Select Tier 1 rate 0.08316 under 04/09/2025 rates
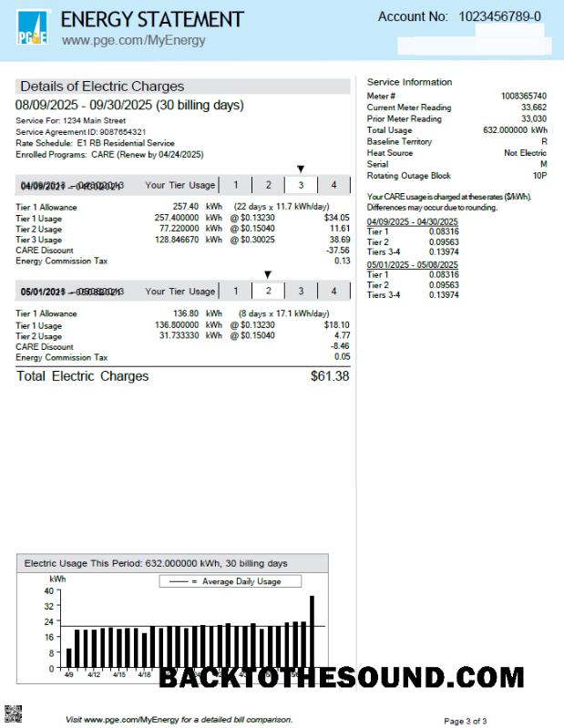This screenshot has width=564, height=728. (x=444, y=231)
